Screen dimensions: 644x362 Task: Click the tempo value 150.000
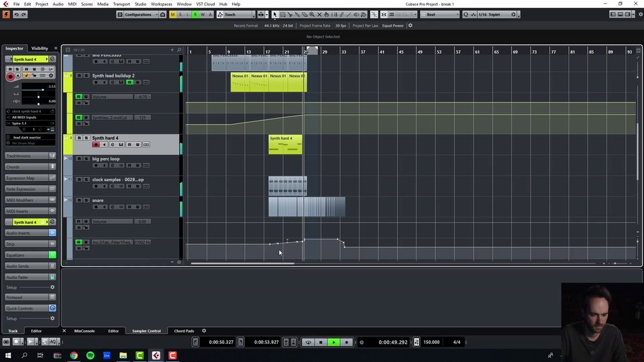(431, 342)
